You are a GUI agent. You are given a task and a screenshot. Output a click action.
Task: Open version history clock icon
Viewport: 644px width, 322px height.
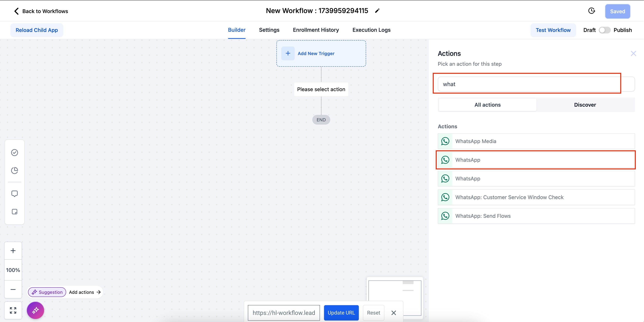(x=592, y=11)
